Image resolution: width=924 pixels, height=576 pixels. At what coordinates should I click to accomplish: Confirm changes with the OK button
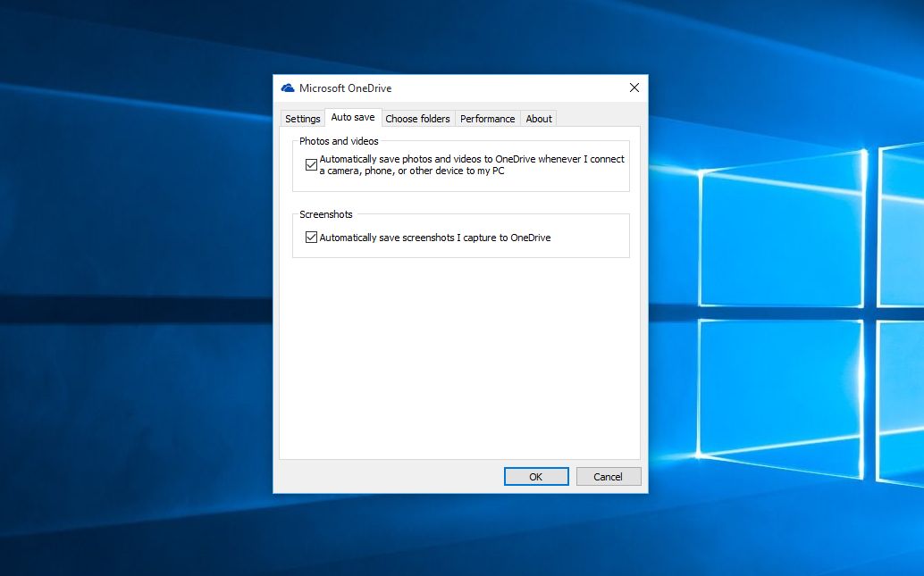click(x=536, y=477)
